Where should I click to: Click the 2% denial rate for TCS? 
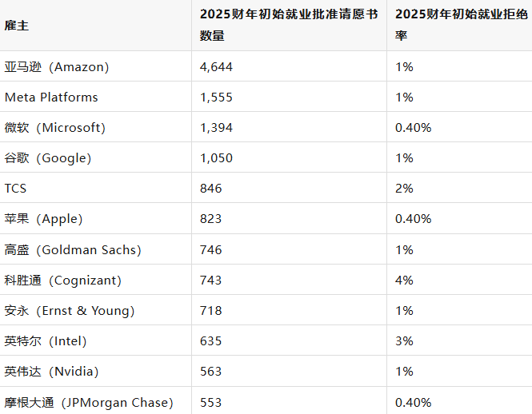(x=404, y=189)
